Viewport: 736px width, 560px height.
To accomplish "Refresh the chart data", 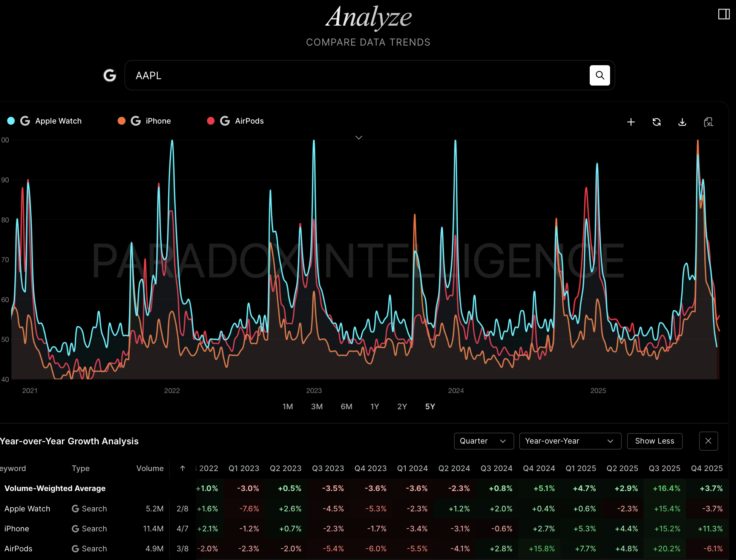I will pyautogui.click(x=656, y=122).
